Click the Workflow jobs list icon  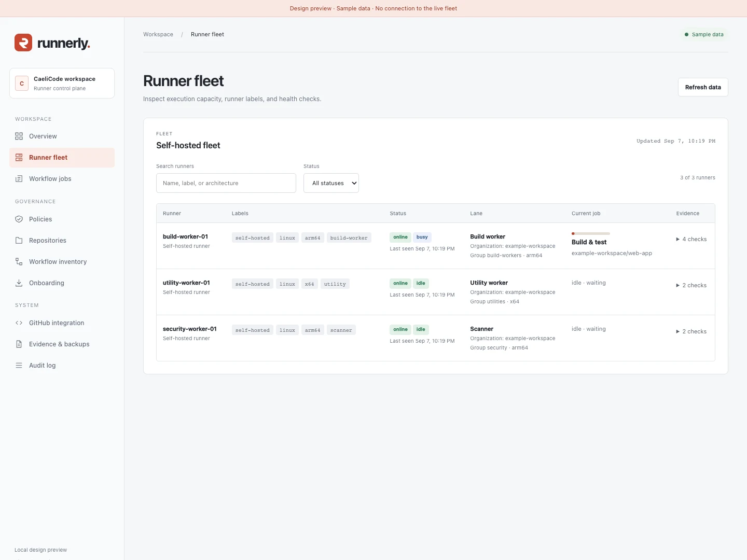click(x=19, y=179)
